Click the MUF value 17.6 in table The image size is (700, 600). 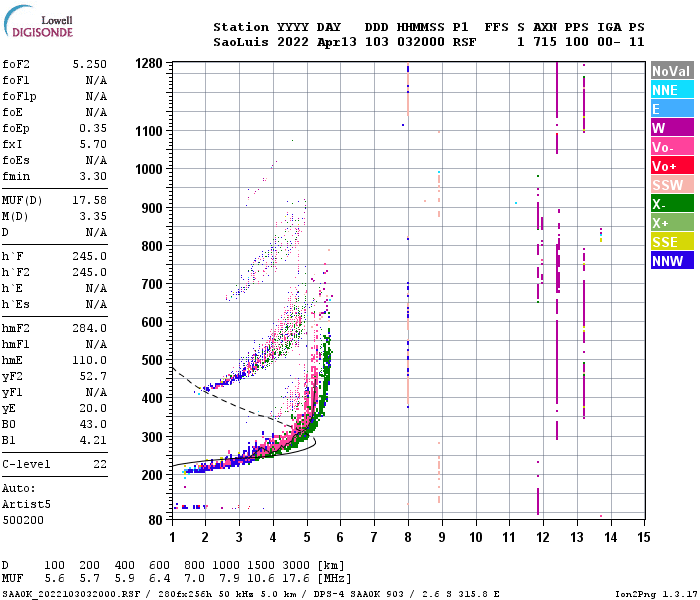coord(296,579)
